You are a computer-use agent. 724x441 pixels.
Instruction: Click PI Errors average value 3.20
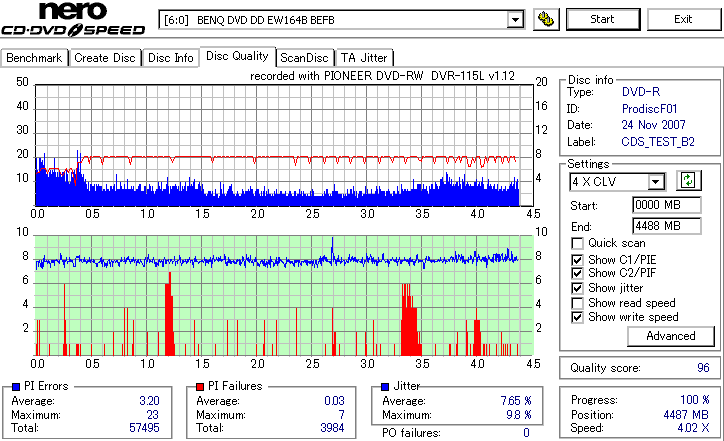click(x=149, y=401)
